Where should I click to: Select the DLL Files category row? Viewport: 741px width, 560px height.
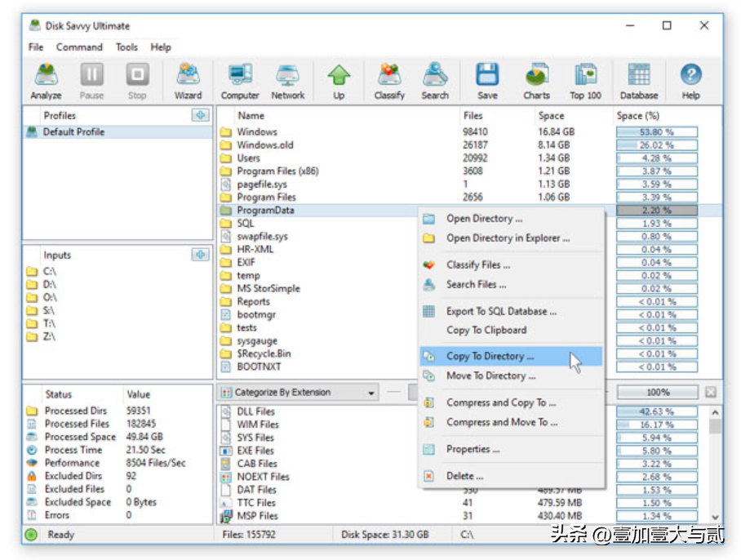click(x=318, y=411)
